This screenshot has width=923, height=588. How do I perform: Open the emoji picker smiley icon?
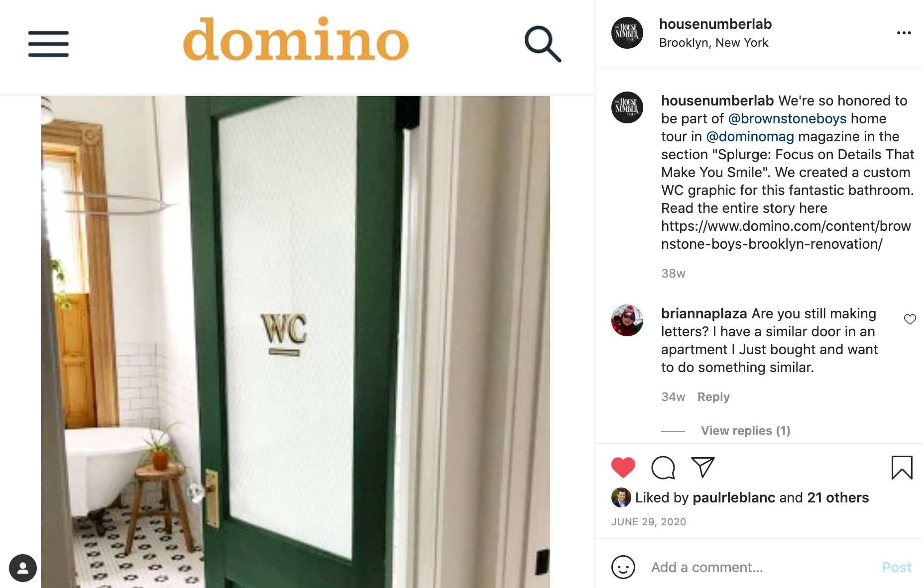623,567
